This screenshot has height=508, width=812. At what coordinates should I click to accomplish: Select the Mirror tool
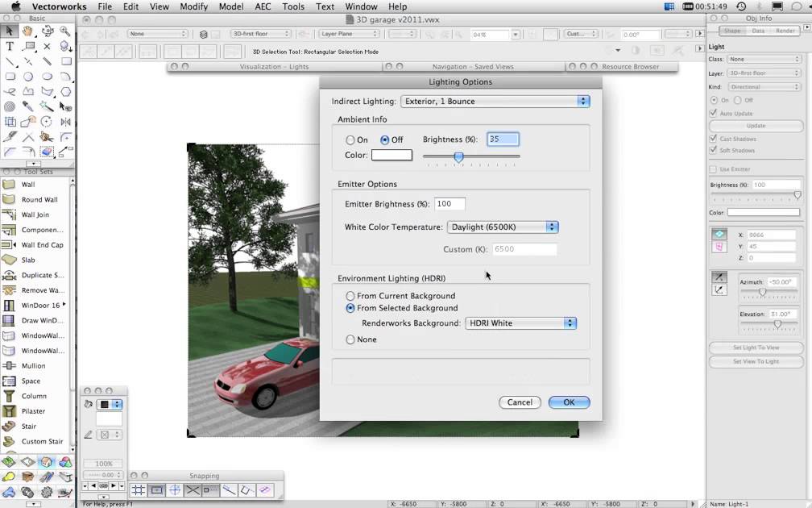point(65,122)
